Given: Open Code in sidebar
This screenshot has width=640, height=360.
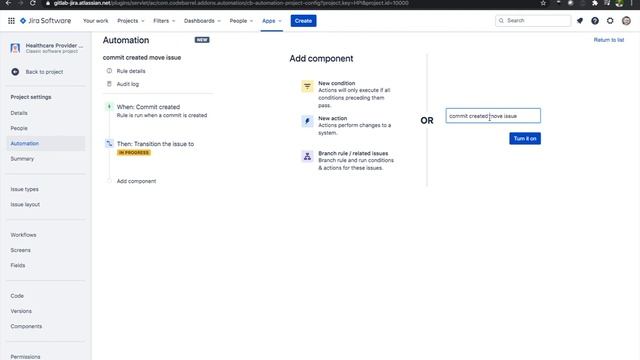Looking at the screenshot, I should (17, 296).
